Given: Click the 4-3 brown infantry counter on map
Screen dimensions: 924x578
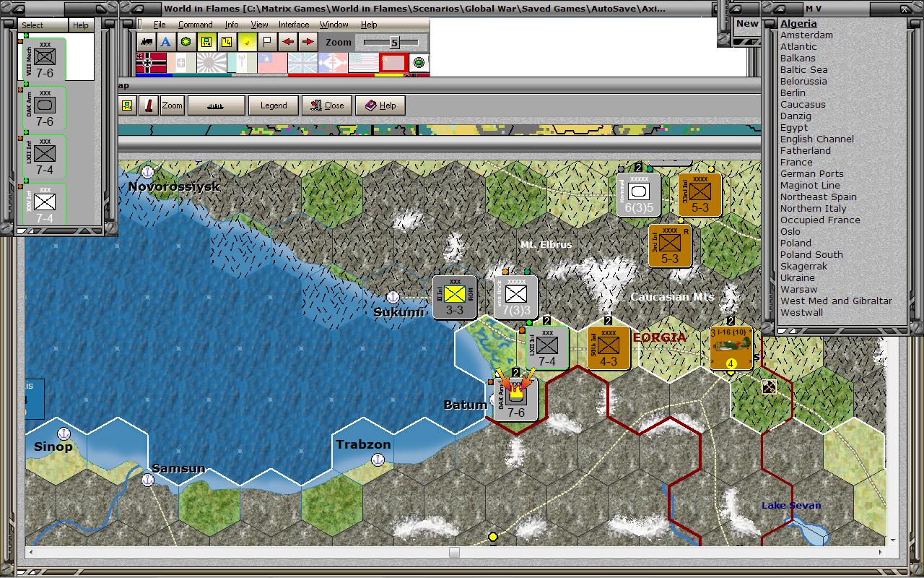Looking at the screenshot, I should (609, 348).
